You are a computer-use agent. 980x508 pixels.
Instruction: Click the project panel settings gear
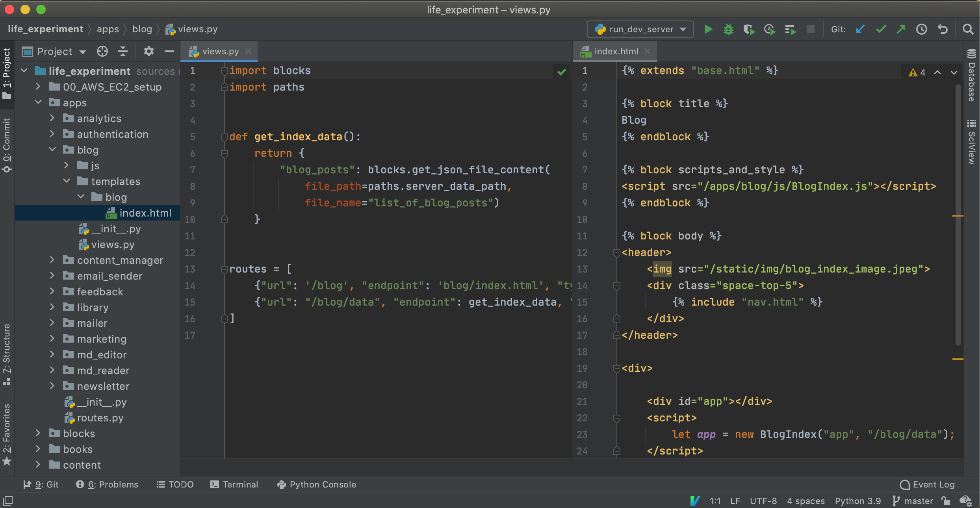[148, 52]
